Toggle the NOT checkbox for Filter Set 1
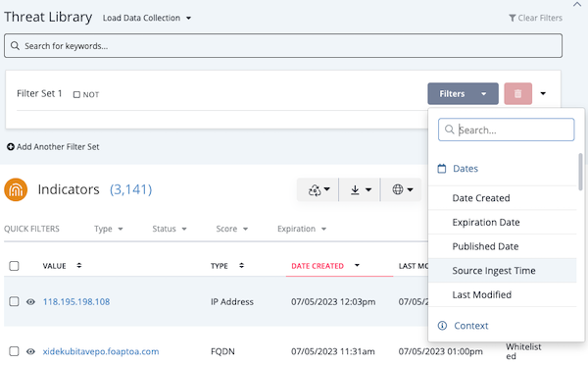This screenshot has width=588, height=366. tap(76, 94)
